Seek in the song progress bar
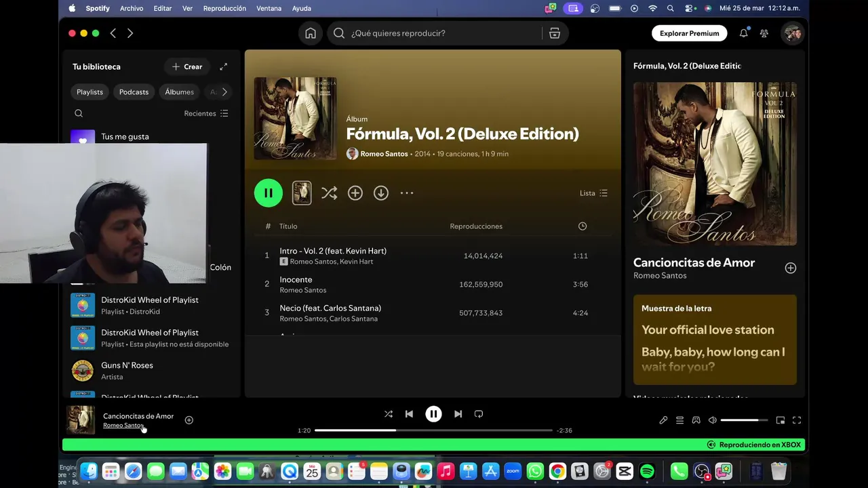Screen dimensions: 868x488 [x=433, y=430]
